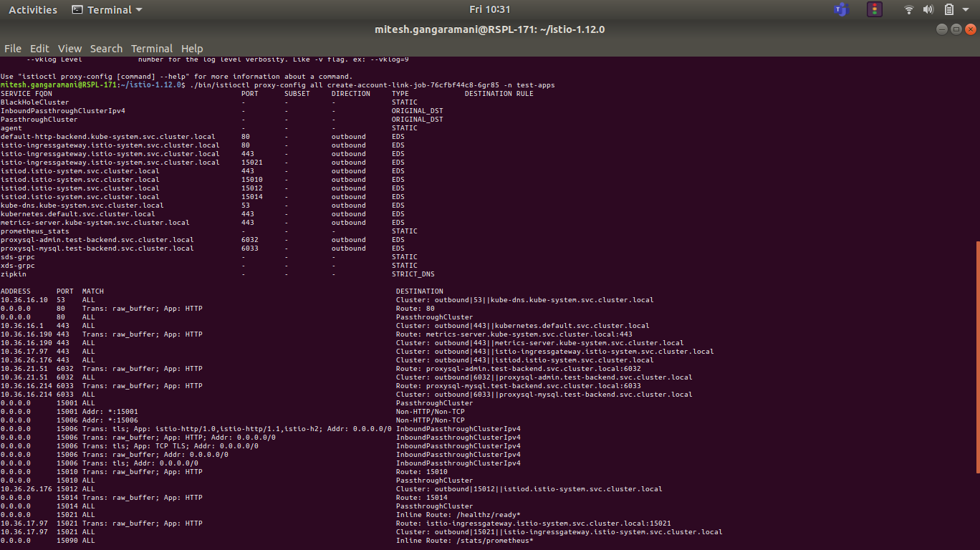Click proxysql-admin.test-backend.svc.cluster.local service row

coord(97,240)
